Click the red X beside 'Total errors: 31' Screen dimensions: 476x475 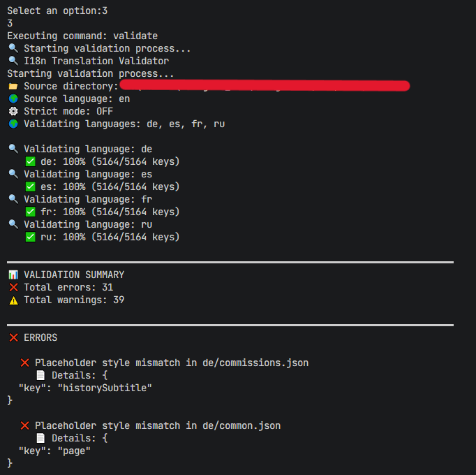point(13,287)
